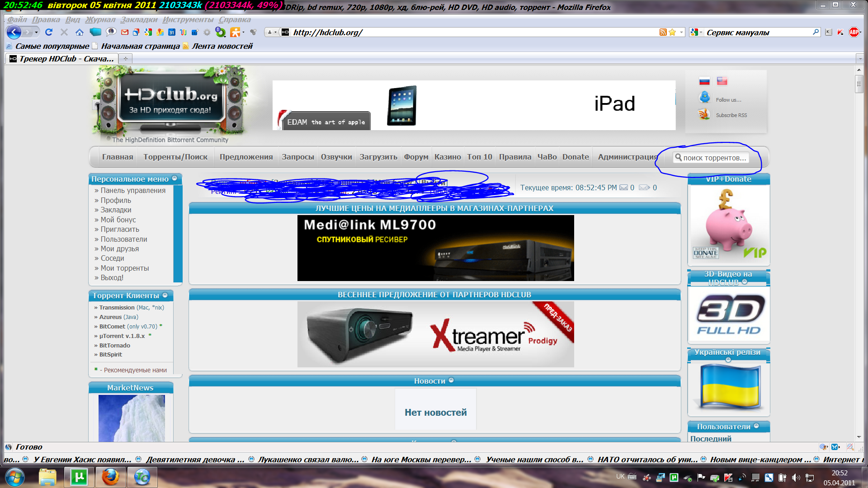Click the Home toolbar icon
Screen dimensions: 868x488
point(80,32)
